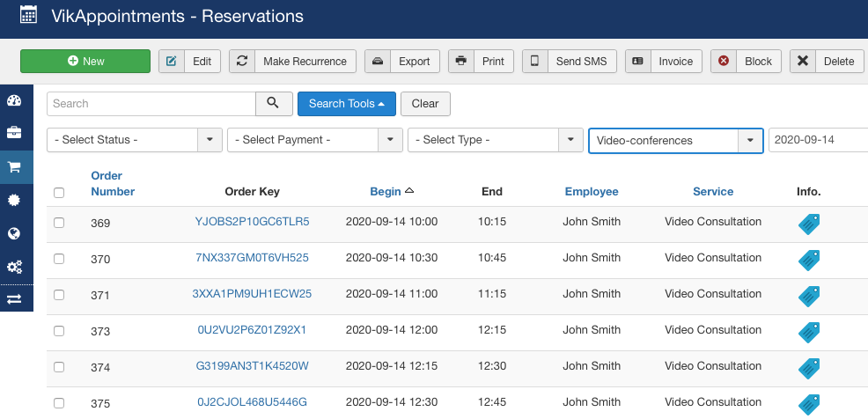868x419 pixels.
Task: Open the shopping cart sidebar icon
Action: [x=14, y=167]
